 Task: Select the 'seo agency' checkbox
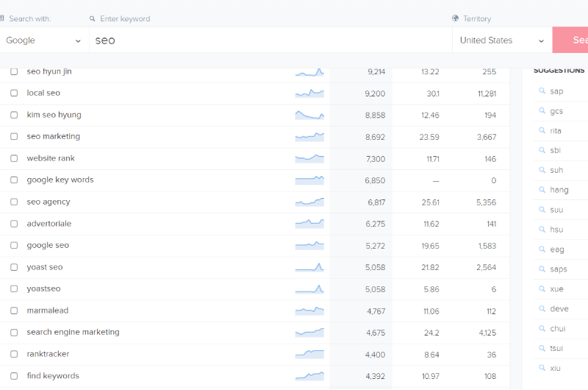pos(14,202)
